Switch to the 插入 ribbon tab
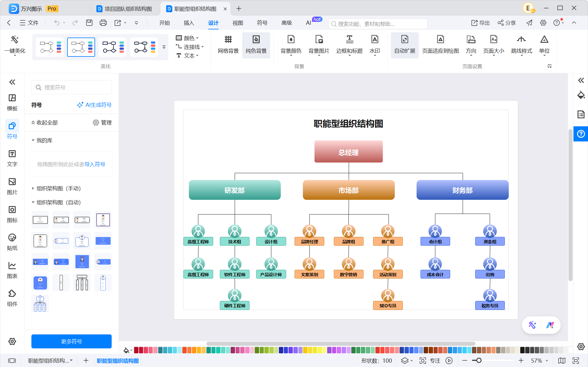 pyautogui.click(x=189, y=23)
